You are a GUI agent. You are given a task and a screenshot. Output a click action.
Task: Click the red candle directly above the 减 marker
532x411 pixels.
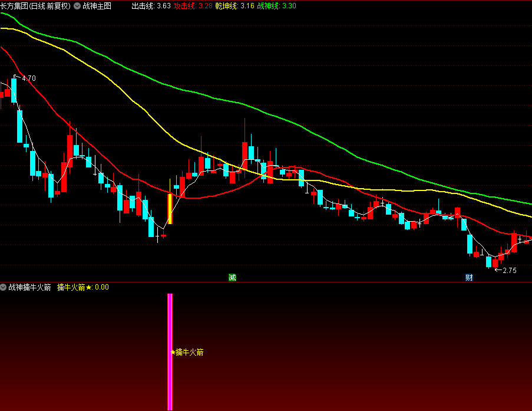[232, 176]
